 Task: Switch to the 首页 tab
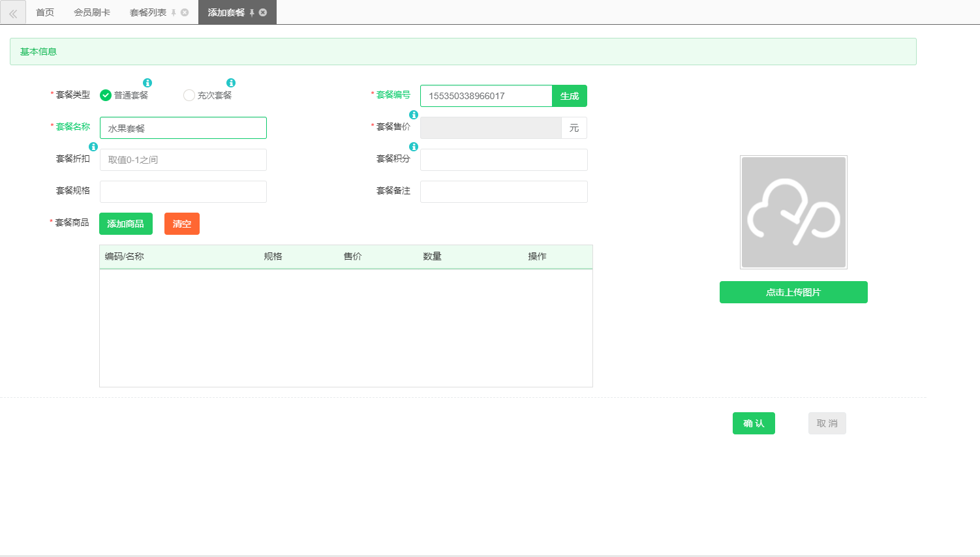pyautogui.click(x=45, y=12)
